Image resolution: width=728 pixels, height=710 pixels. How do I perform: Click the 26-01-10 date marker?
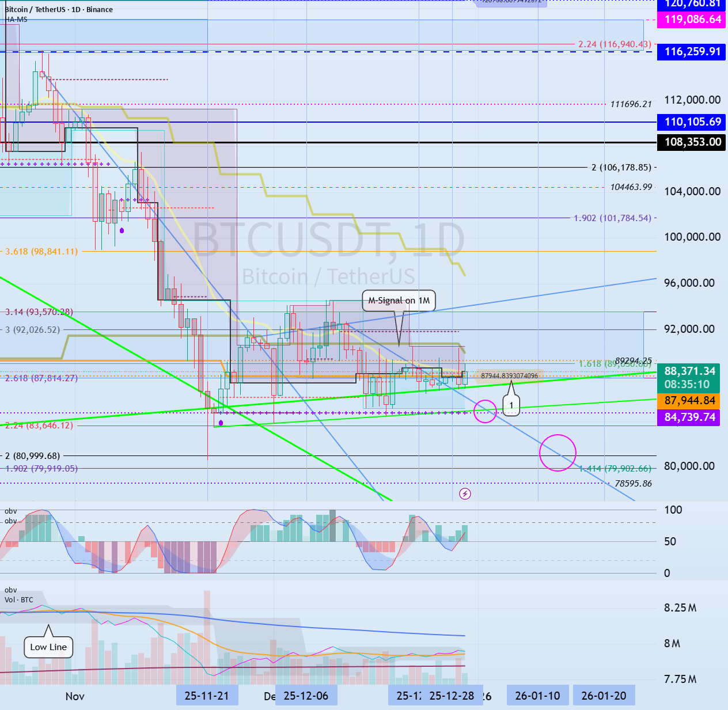pyautogui.click(x=538, y=696)
